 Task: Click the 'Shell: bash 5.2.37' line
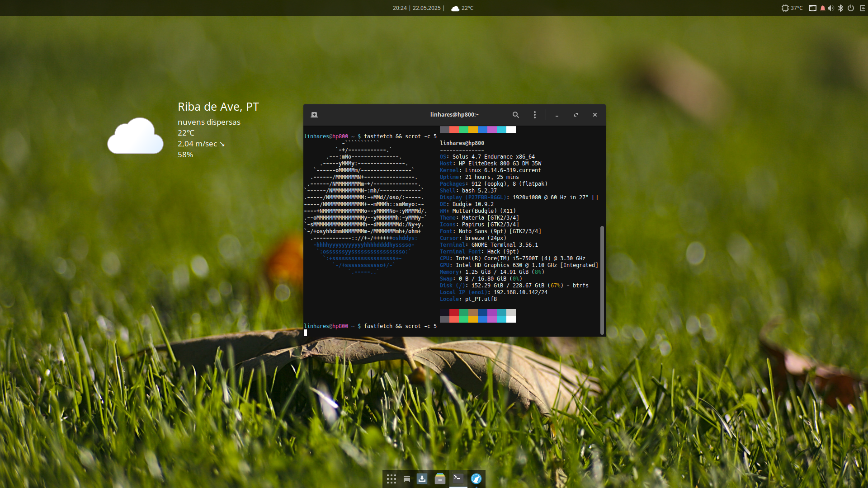(x=468, y=191)
